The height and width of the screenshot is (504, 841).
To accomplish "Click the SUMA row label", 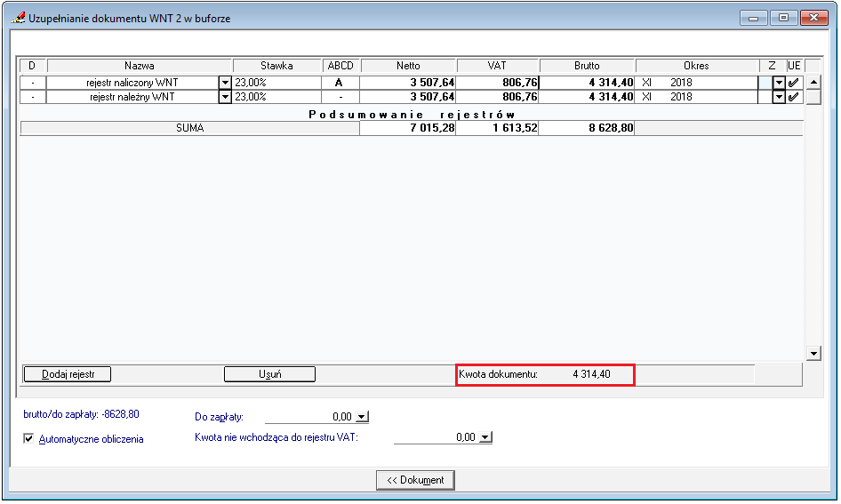I will click(x=190, y=128).
